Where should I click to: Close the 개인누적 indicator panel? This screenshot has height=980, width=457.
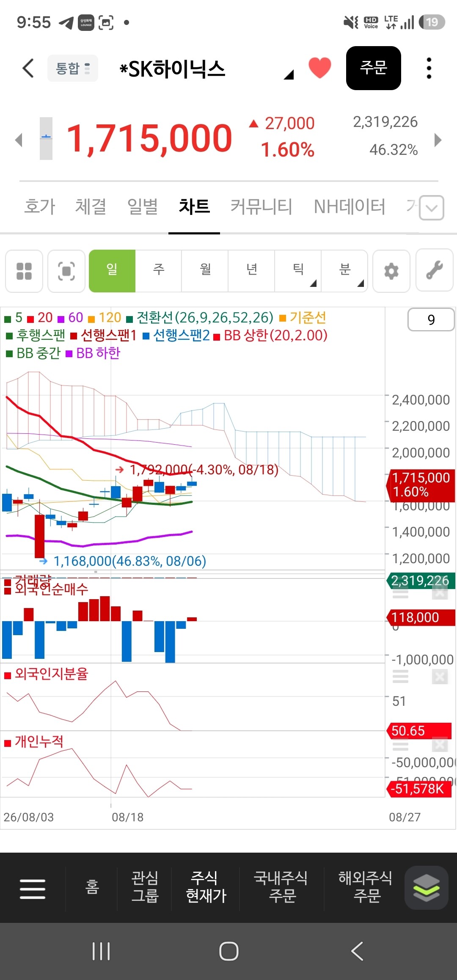coord(440,744)
